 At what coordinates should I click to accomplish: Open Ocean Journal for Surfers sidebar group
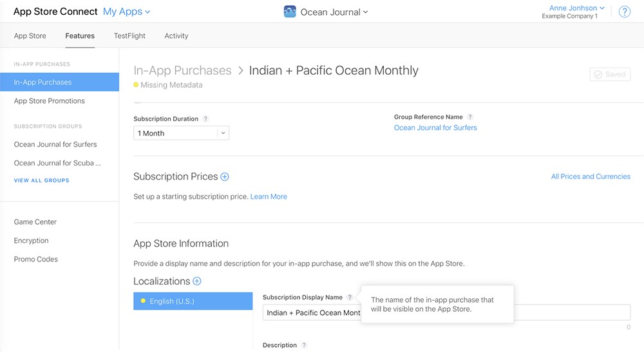point(55,144)
